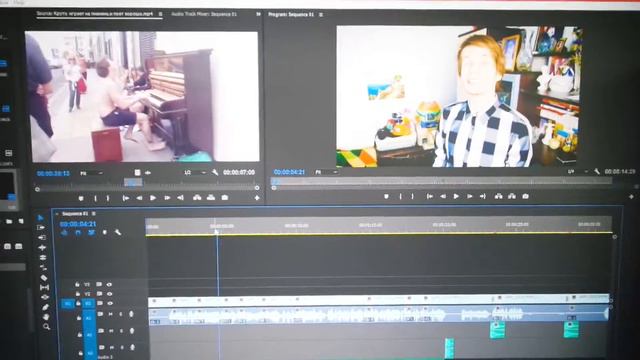The height and width of the screenshot is (360, 640).
Task: Add marker in Source monitor
Action: [81, 198]
